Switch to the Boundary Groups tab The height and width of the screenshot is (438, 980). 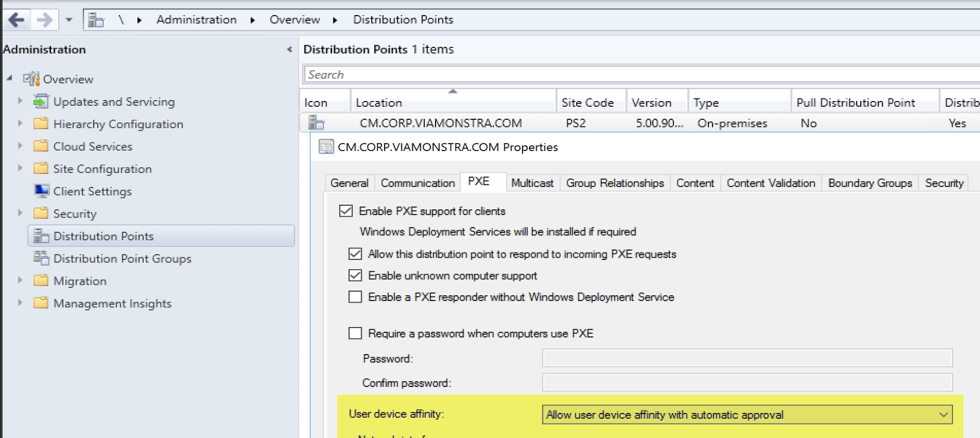click(x=870, y=183)
